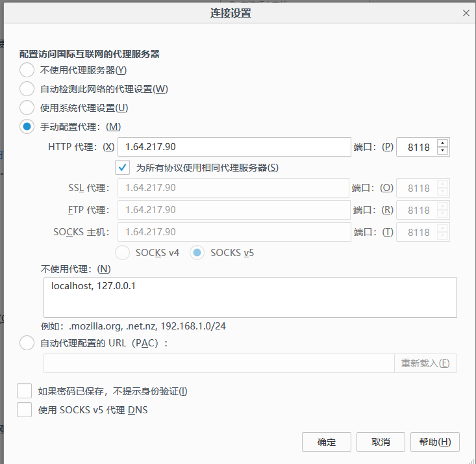The image size is (476, 464).
Task: Confirm settings with 确定 button
Action: 327,442
